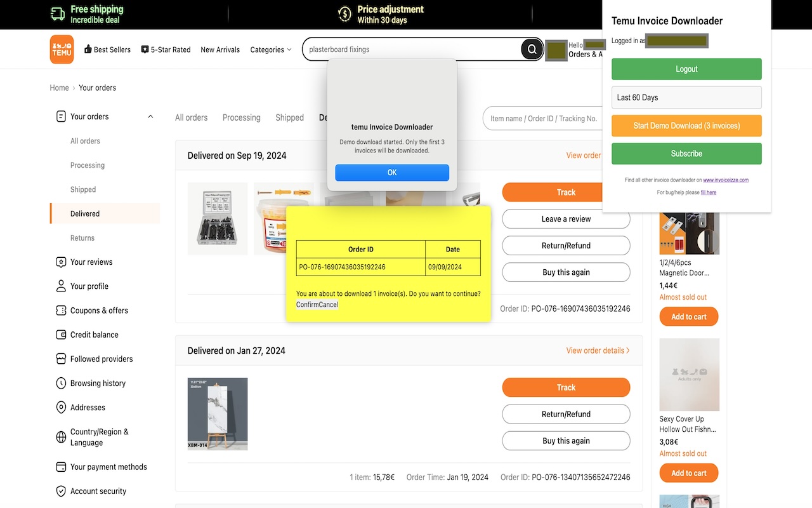Image resolution: width=812 pixels, height=508 pixels.
Task: Add Magnetic Door item to cart
Action: (x=689, y=317)
